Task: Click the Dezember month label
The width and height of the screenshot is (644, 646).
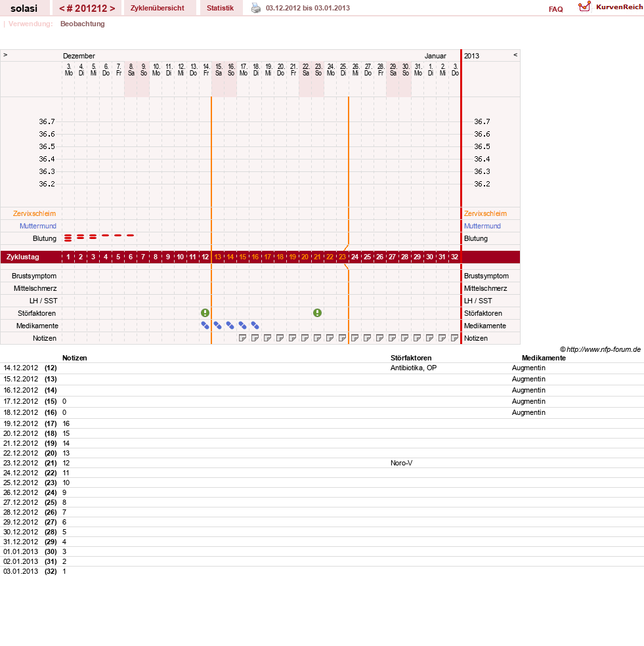Action: [x=79, y=56]
